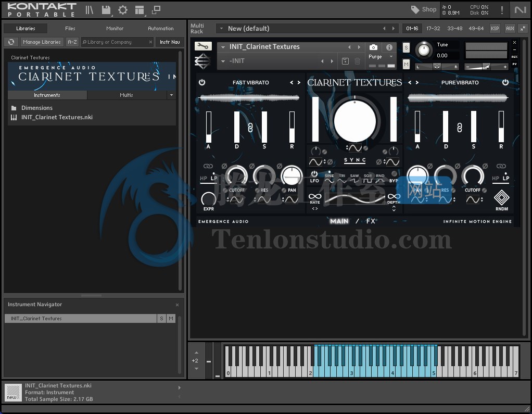Click the large central mix knob
Viewport: 532px width, 414px height.
pyautogui.click(x=355, y=121)
